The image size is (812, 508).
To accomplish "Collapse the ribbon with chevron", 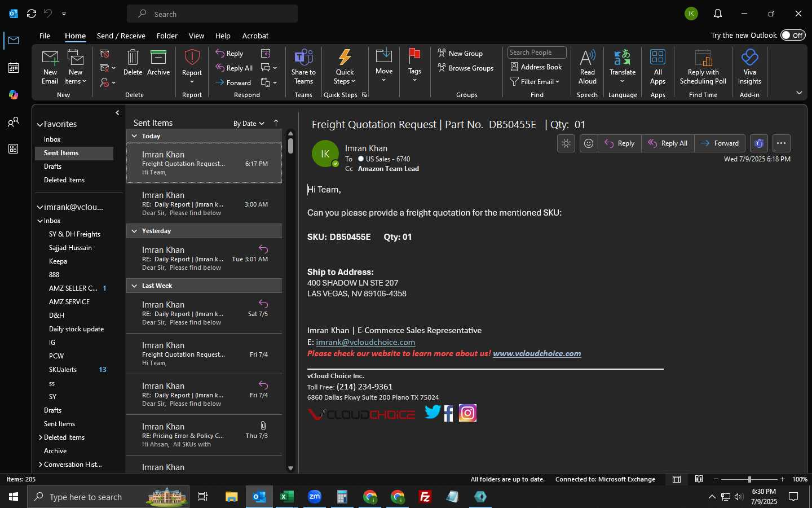I will (x=799, y=93).
